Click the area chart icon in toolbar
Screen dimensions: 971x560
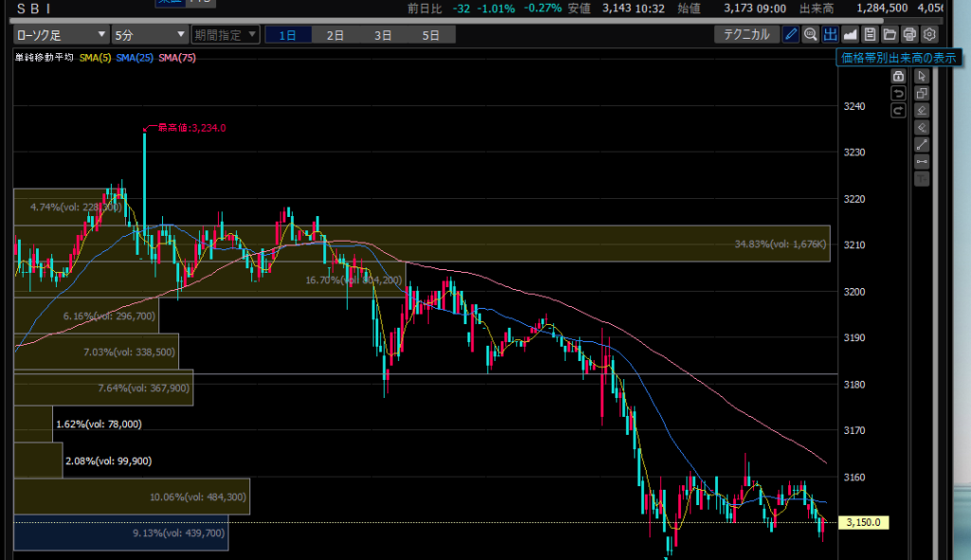click(x=851, y=35)
